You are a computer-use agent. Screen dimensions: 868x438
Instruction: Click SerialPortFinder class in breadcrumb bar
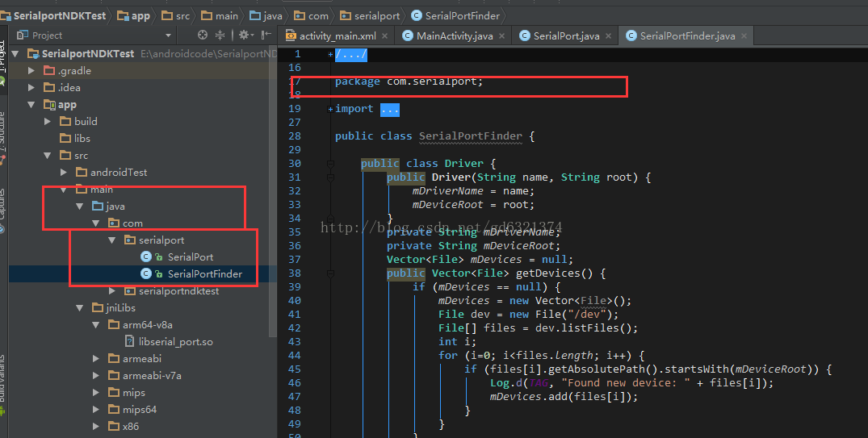455,15
